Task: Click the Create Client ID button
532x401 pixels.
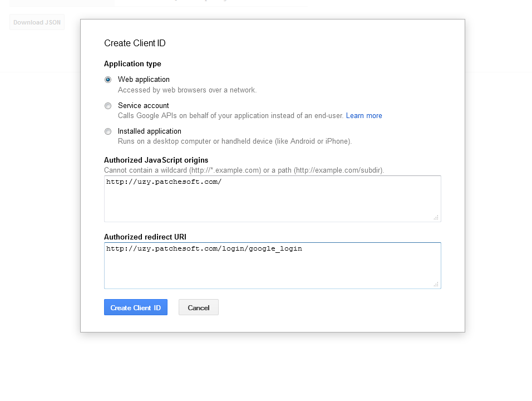Action: pyautogui.click(x=136, y=307)
